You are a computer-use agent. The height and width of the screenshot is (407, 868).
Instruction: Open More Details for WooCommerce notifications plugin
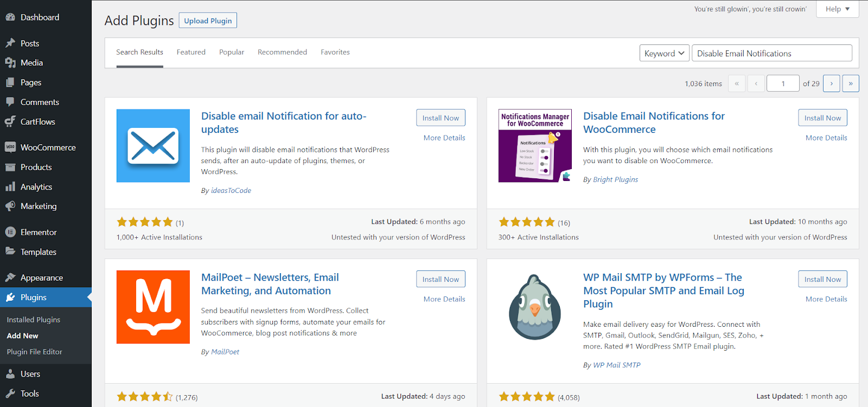tap(826, 138)
